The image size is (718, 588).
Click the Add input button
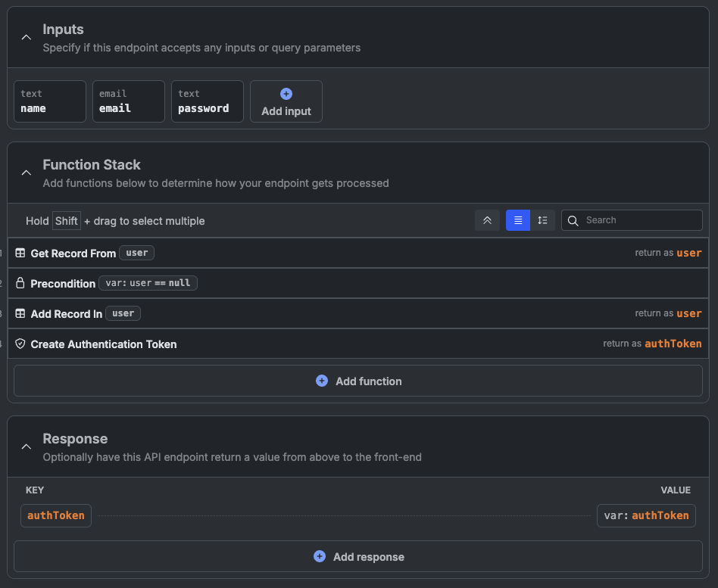click(x=286, y=101)
